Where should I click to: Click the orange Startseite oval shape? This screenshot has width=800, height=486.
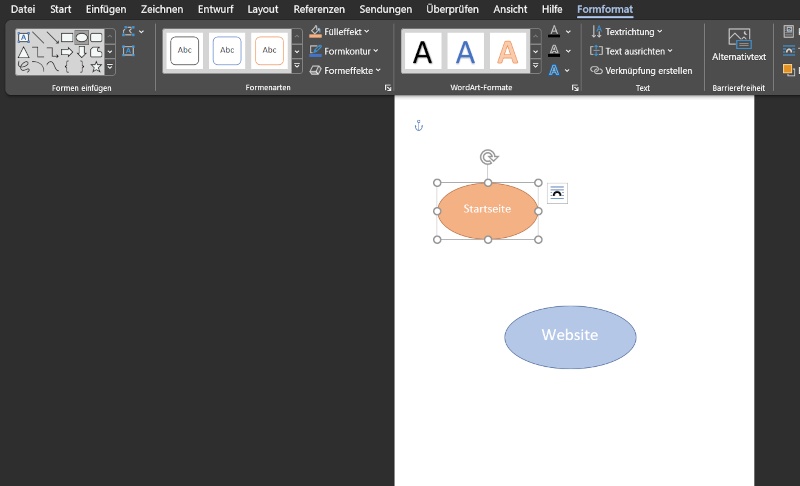point(487,211)
